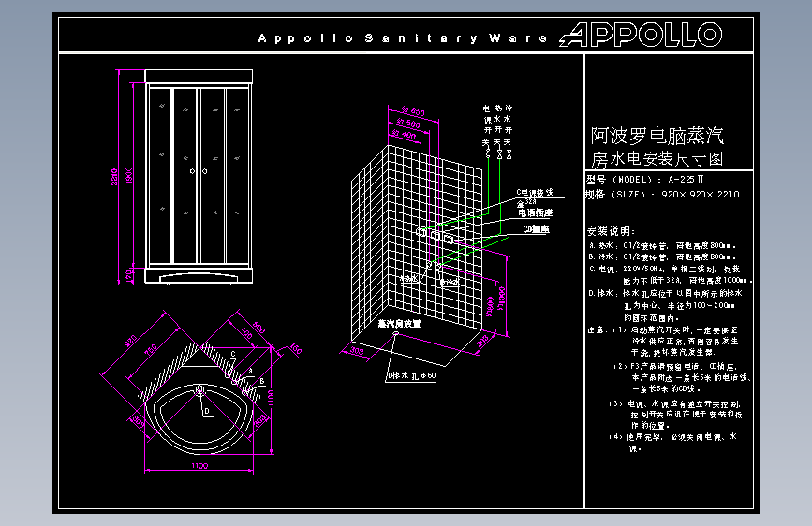Click the 120 base height dimension
812x526 pixels.
click(x=128, y=275)
